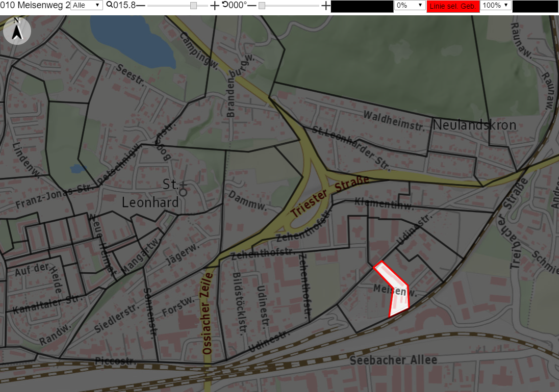
Task: Click the red 'Linie sel. Geb.' button
Action: [x=453, y=6]
